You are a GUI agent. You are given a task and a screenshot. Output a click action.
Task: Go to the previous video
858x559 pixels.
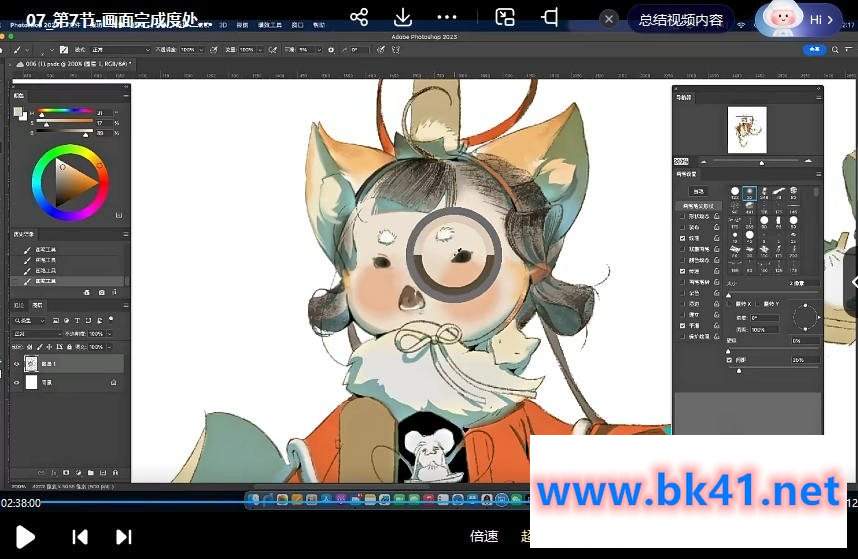(80, 537)
